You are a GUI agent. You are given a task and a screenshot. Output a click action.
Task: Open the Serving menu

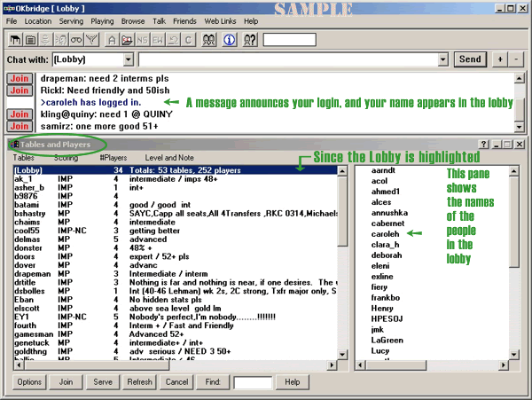pos(71,21)
